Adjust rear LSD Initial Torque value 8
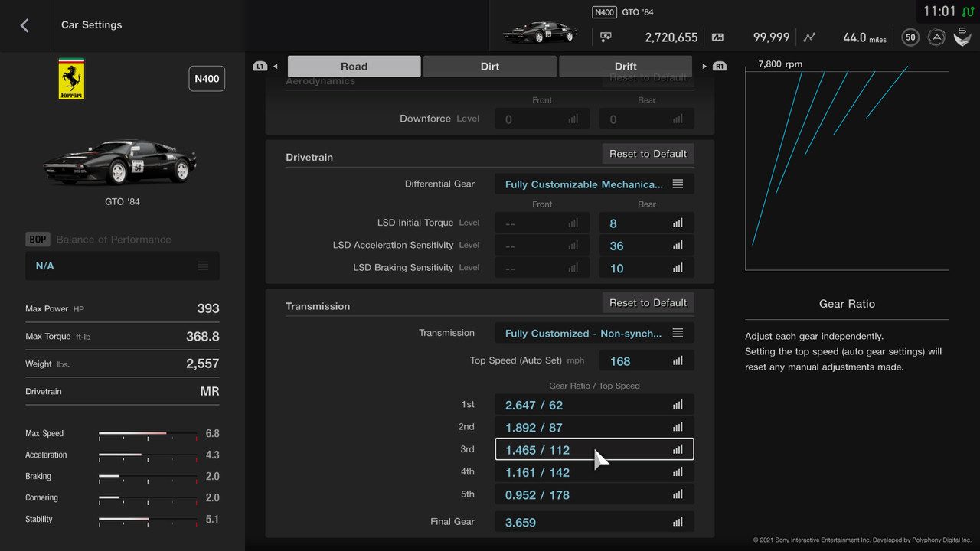 click(647, 223)
